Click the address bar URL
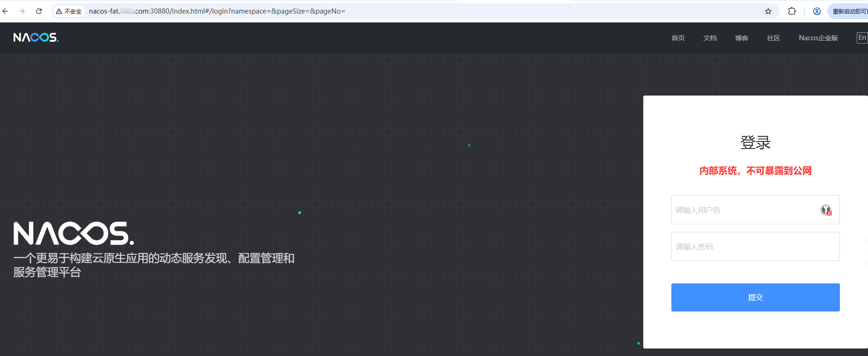 (217, 11)
